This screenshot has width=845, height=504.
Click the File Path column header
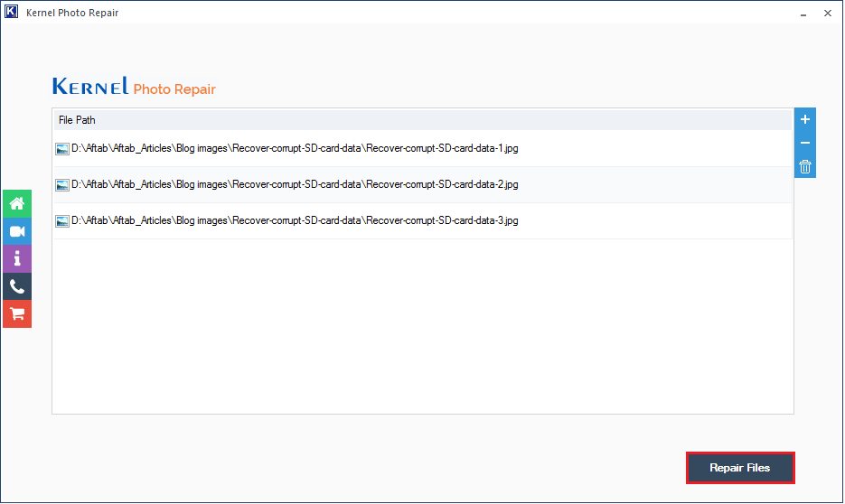pos(423,120)
